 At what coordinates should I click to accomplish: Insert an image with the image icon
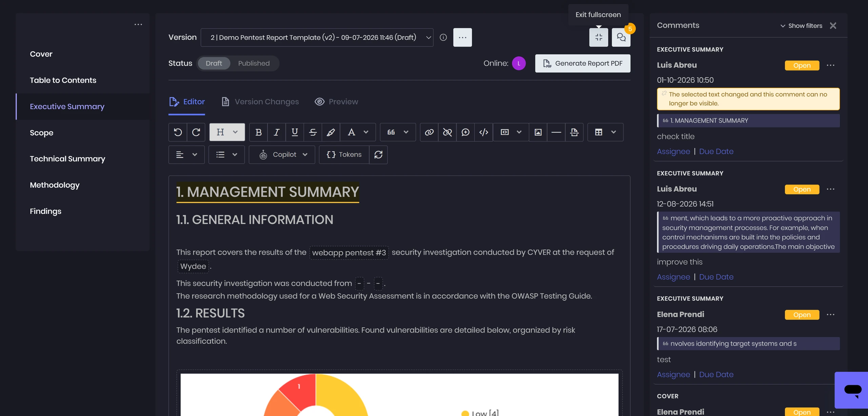[x=538, y=132]
